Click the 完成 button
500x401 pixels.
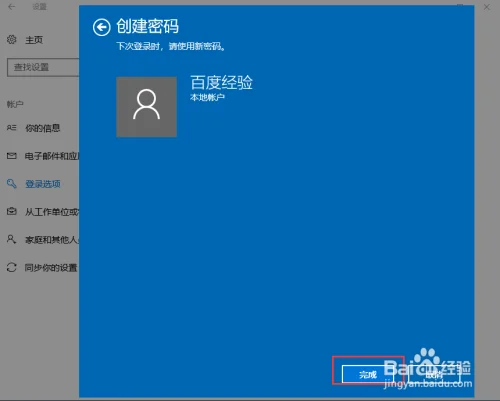[x=368, y=375]
